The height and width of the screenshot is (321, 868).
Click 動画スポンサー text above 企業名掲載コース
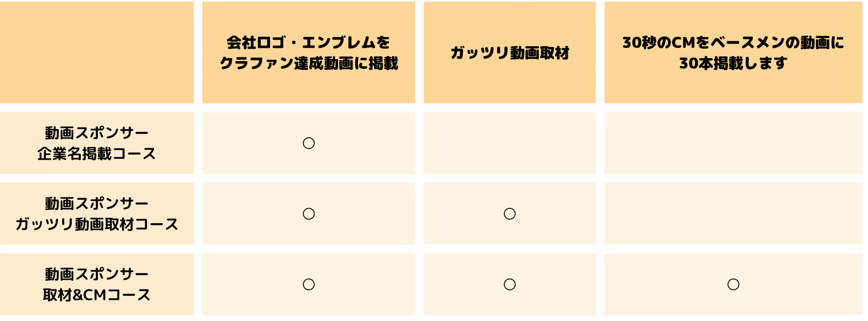97,133
